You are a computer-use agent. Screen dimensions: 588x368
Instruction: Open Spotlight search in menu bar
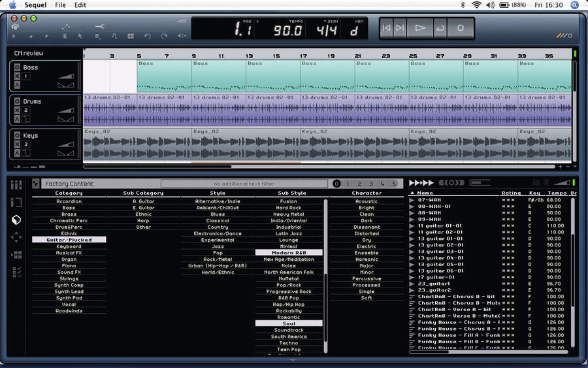click(x=574, y=5)
